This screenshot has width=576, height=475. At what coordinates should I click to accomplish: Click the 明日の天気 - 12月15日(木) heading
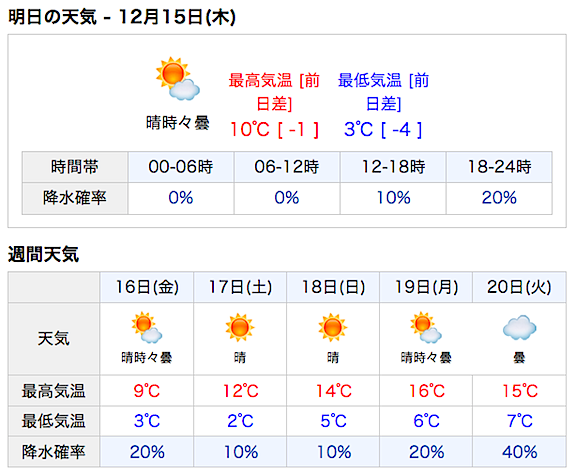coord(122,17)
